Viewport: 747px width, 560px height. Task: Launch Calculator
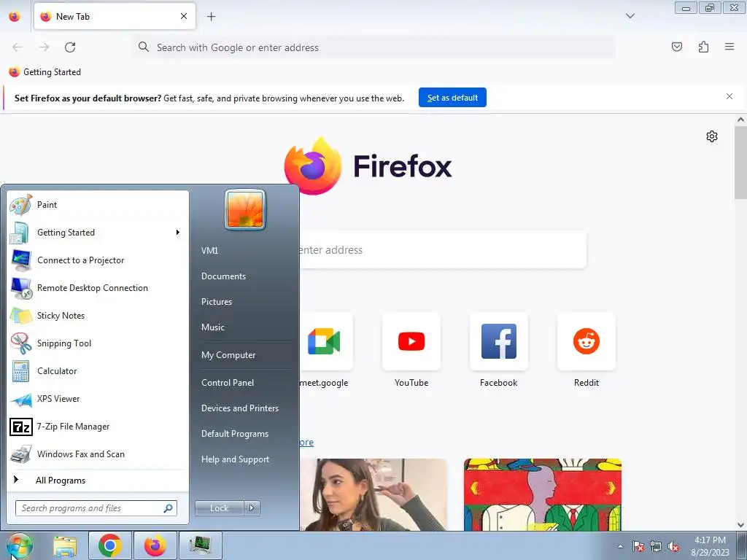(97, 371)
